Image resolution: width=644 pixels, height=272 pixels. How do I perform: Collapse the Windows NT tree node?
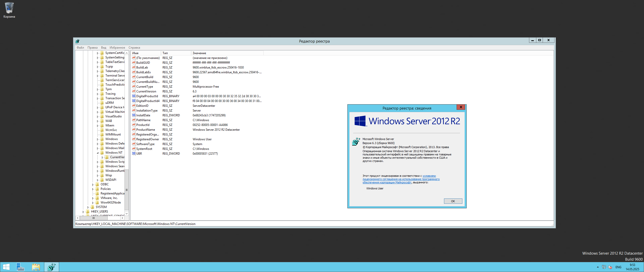click(x=98, y=153)
